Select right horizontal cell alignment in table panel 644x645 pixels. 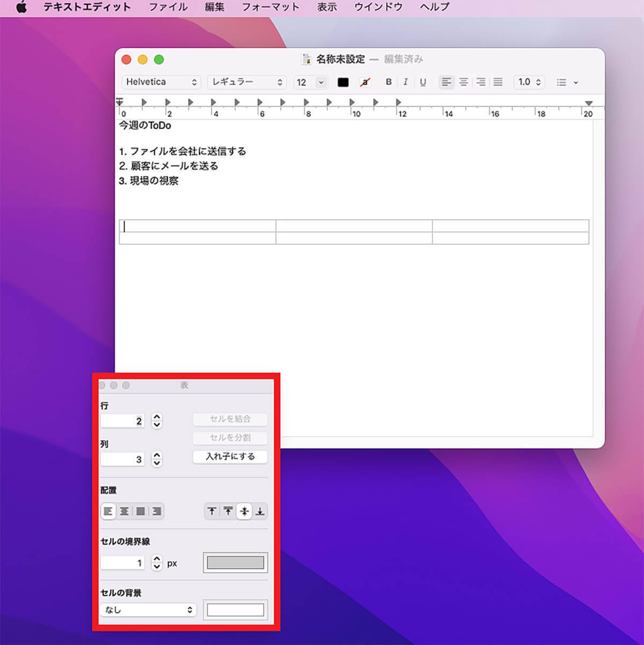click(x=156, y=511)
